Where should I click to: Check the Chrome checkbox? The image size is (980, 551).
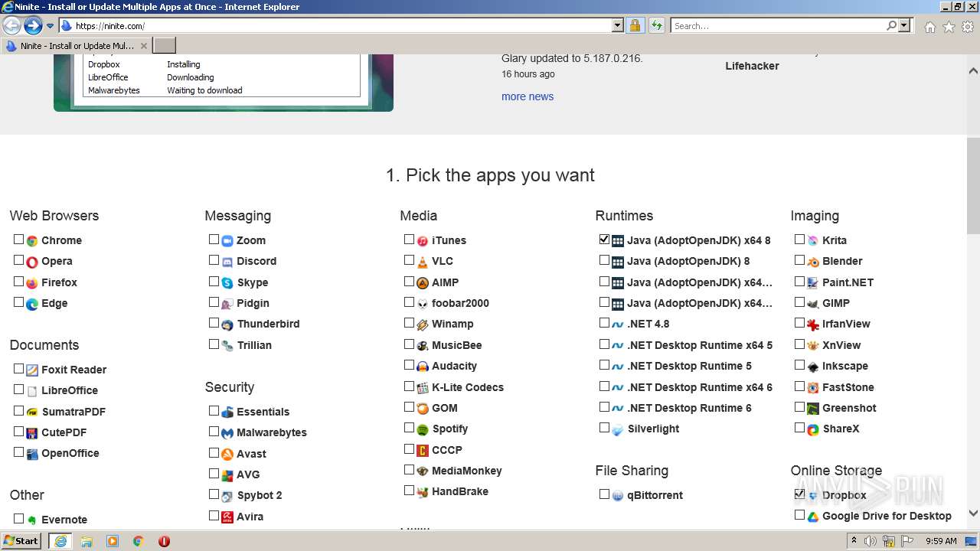18,240
